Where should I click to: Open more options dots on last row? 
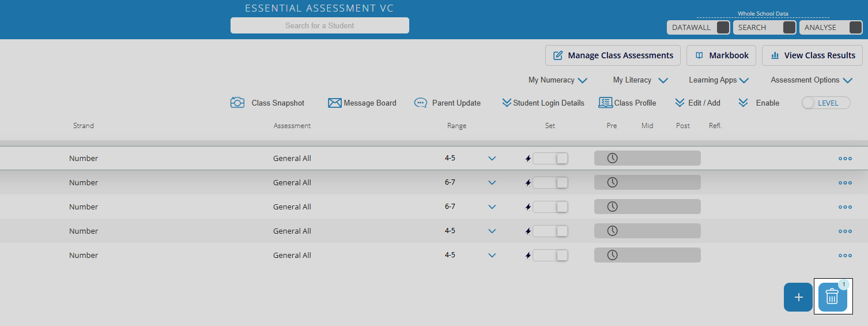point(845,255)
